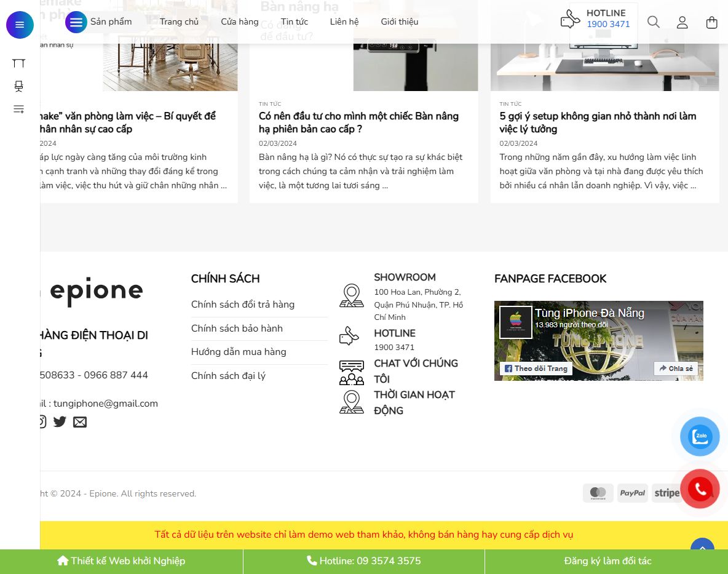
Task: Select the Giới thiệu menu item
Action: (399, 22)
